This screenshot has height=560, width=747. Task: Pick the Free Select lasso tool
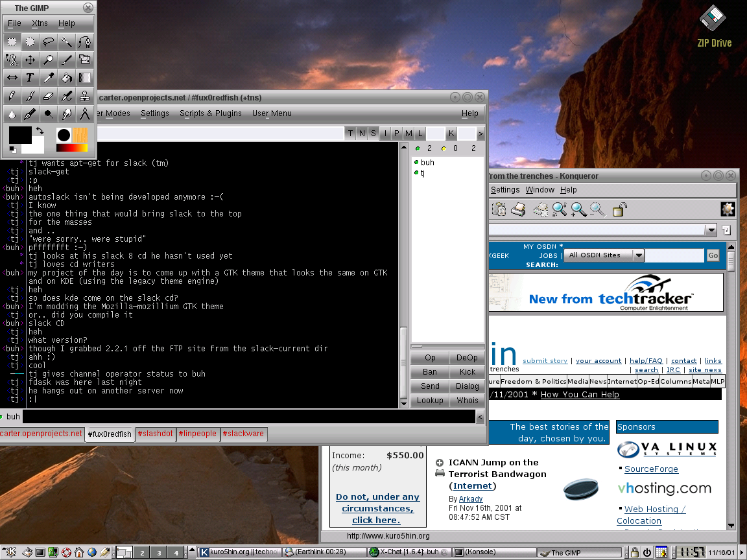tap(48, 42)
